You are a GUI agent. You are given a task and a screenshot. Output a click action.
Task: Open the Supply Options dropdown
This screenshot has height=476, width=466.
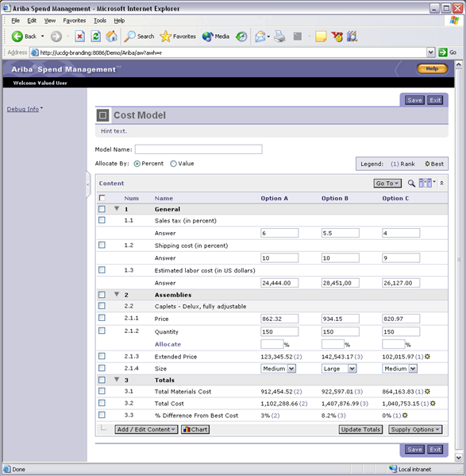415,430
